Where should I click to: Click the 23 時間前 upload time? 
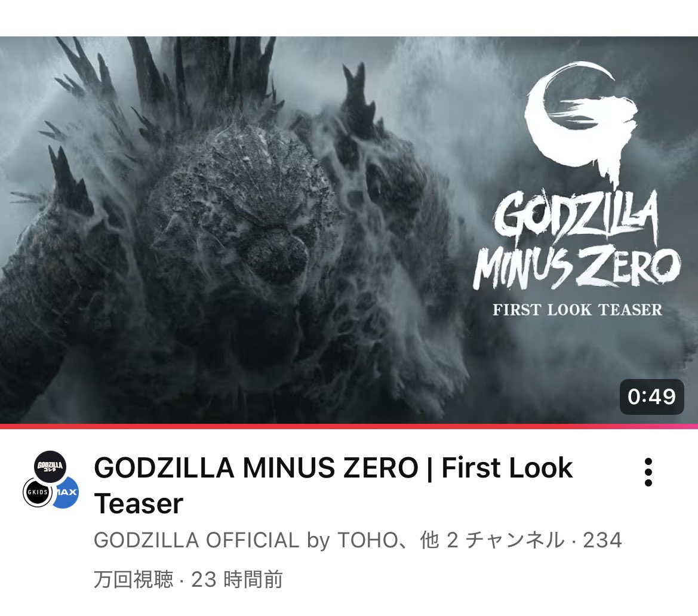click(x=237, y=580)
